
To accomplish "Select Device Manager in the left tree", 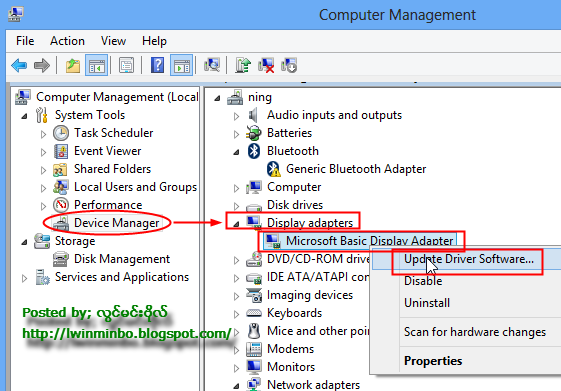I will (116, 223).
